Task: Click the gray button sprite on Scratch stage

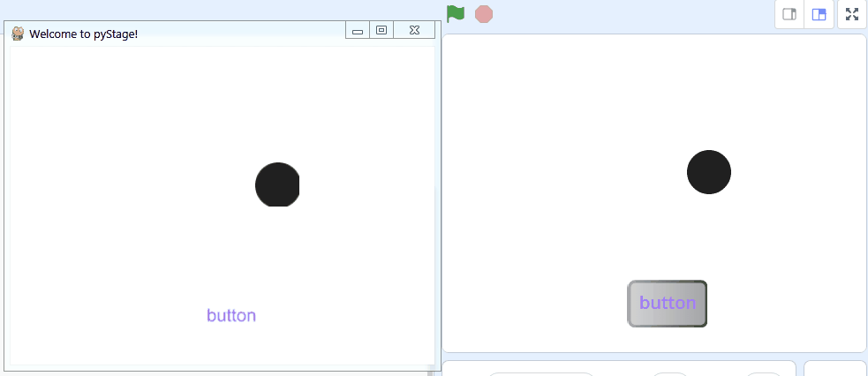Action: [667, 304]
